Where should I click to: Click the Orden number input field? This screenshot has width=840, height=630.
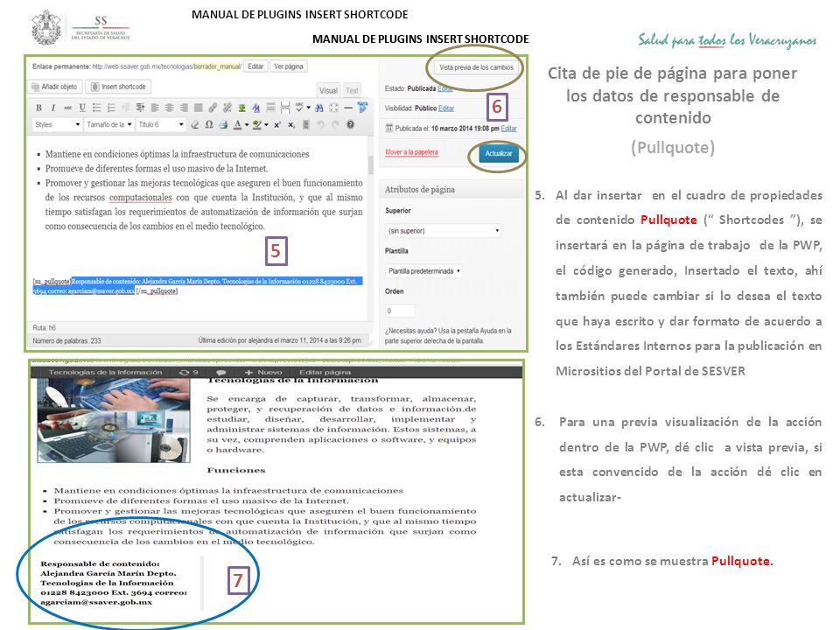coord(400,311)
